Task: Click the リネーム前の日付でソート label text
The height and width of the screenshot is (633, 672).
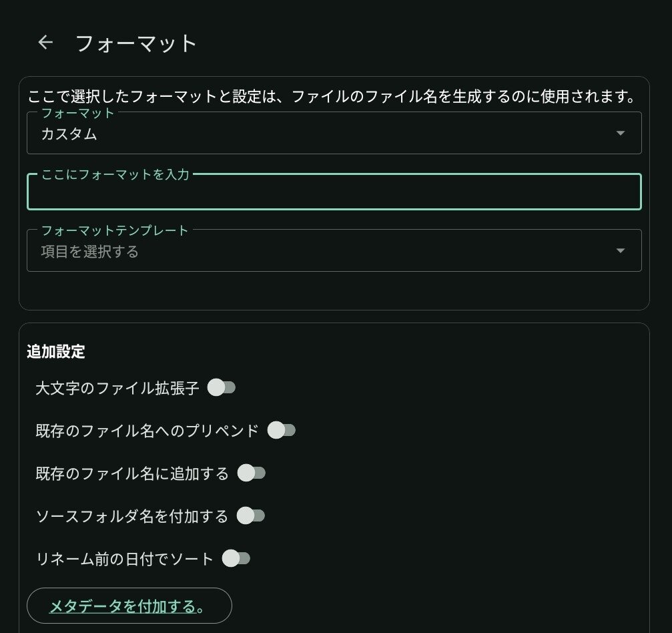Action: (x=124, y=559)
